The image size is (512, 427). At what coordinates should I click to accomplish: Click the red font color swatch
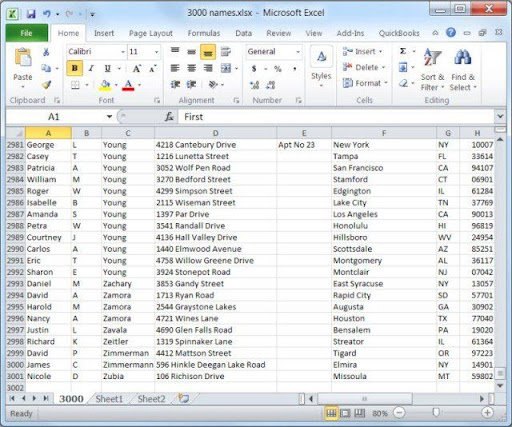128,85
